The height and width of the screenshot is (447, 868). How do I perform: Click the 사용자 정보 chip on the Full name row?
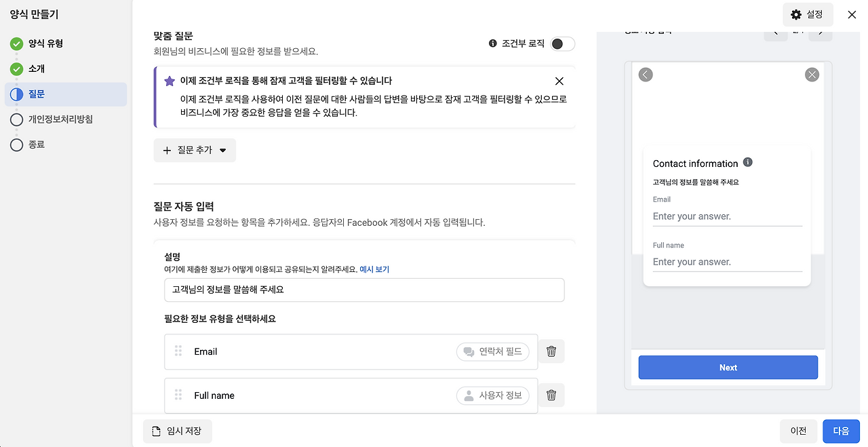tap(493, 395)
